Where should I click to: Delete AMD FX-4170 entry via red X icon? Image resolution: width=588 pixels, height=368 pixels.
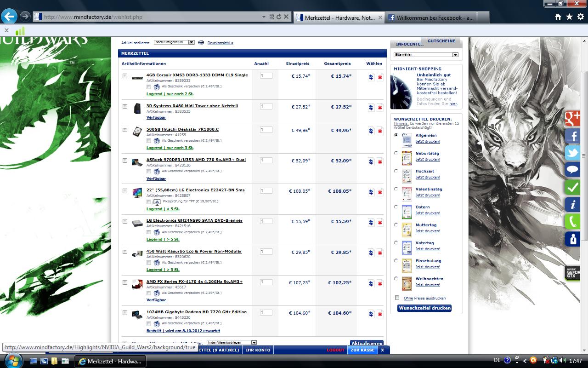[x=380, y=283]
